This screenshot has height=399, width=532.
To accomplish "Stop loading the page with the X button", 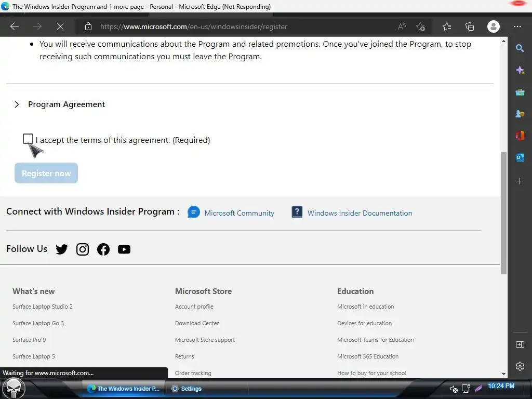I will click(x=60, y=26).
